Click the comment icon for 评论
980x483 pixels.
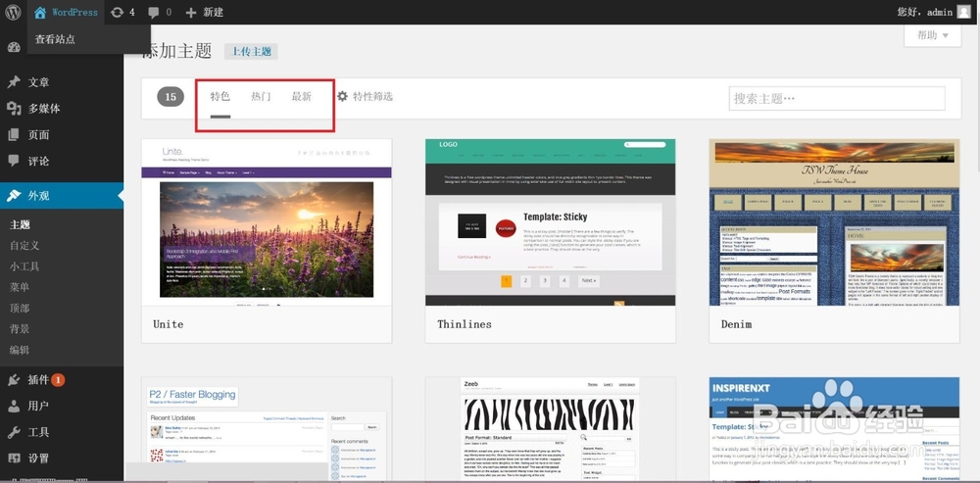(14, 161)
